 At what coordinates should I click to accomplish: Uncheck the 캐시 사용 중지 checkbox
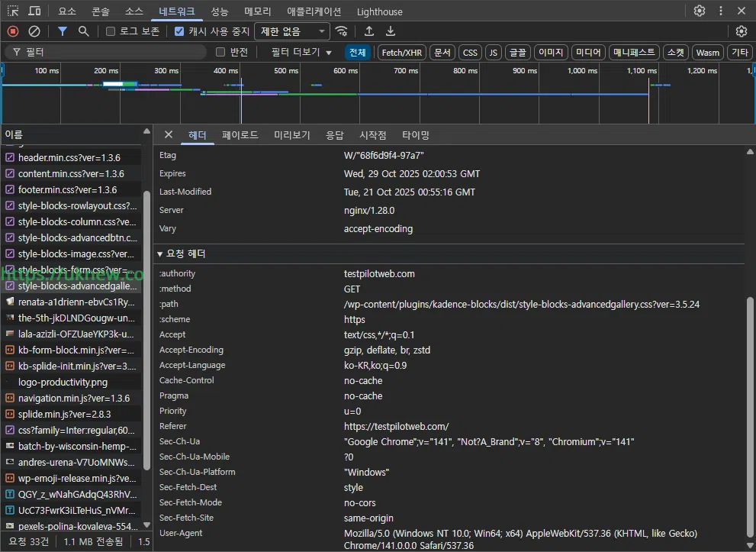pyautogui.click(x=179, y=31)
